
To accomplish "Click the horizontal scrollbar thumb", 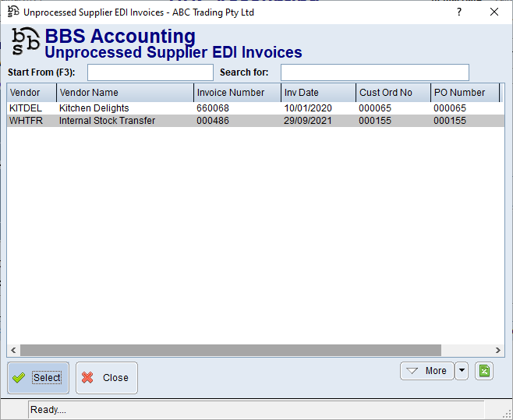I will click(230, 351).
